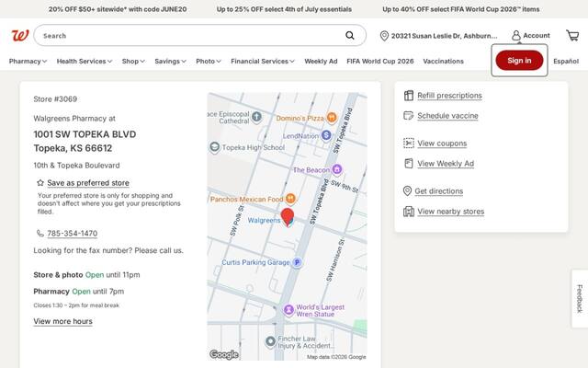Switch language to Español
The height and width of the screenshot is (368, 588).
(x=566, y=62)
